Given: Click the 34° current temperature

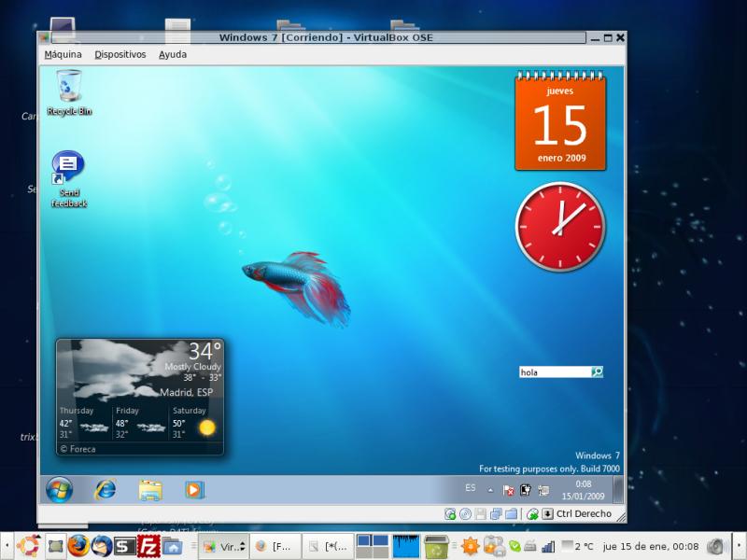Looking at the screenshot, I should pos(204,352).
